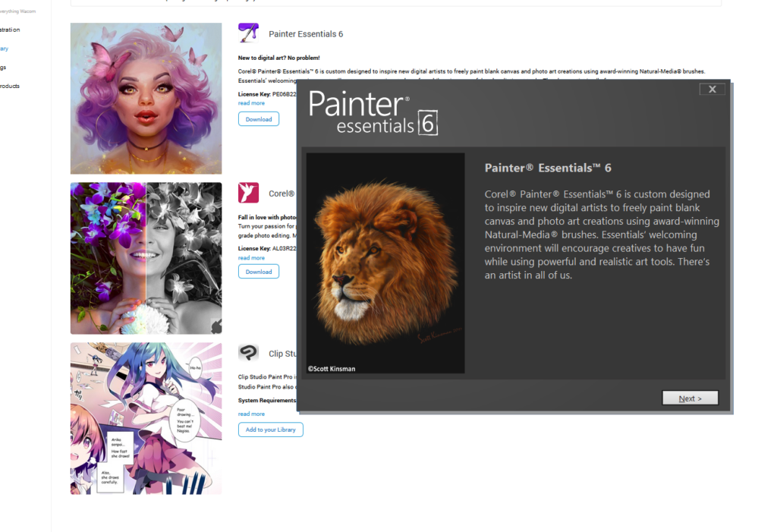
Task: Open the sidebar item ending in 'roducts'
Action: click(10, 87)
